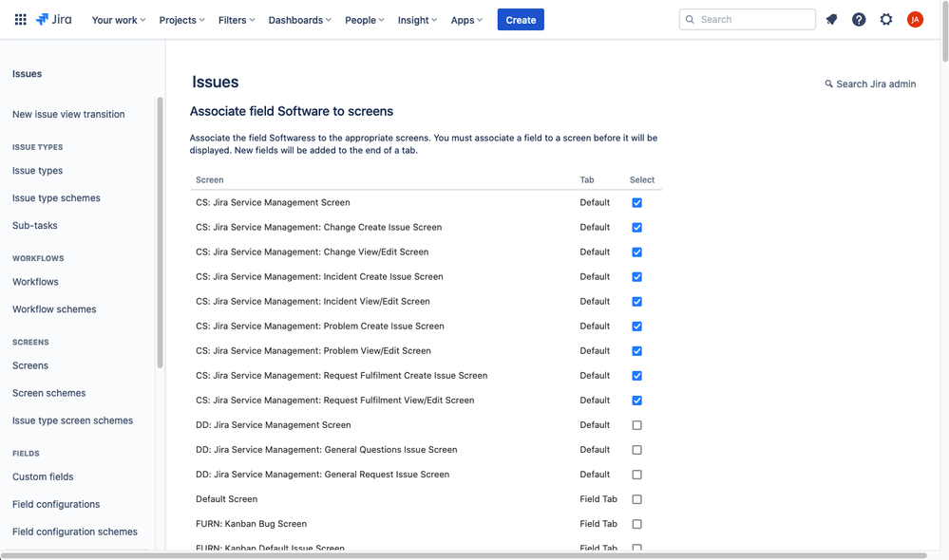Click the Jira logo

(53, 19)
